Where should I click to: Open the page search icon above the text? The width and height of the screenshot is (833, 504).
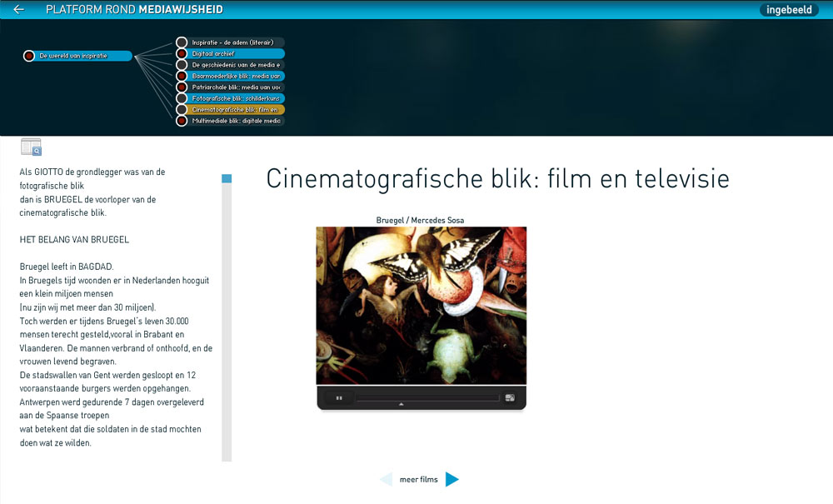(31, 147)
